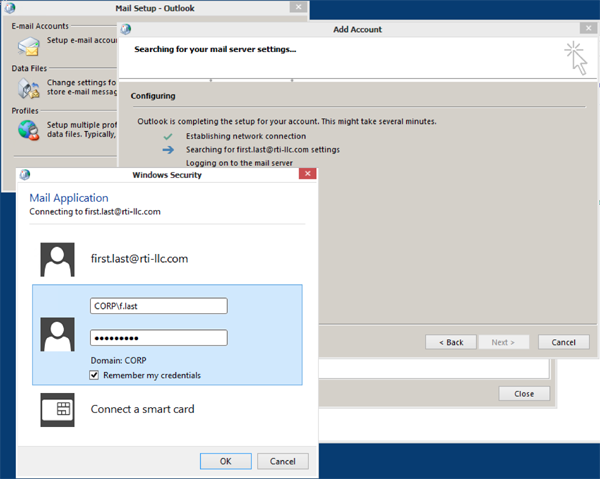Click E-mail Accounts section label in Mail Setup
This screenshot has width=600, height=479.
pos(40,26)
